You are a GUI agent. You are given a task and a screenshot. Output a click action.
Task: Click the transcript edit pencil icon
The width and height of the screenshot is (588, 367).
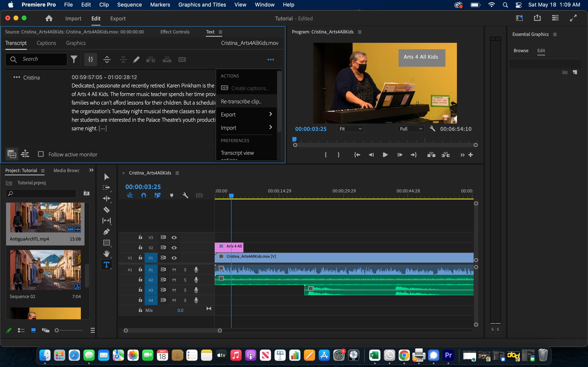(136, 60)
